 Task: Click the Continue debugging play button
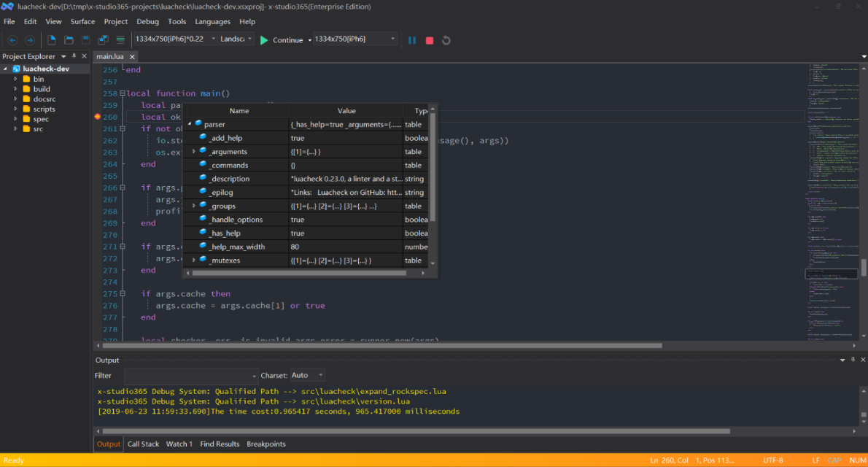tap(264, 40)
